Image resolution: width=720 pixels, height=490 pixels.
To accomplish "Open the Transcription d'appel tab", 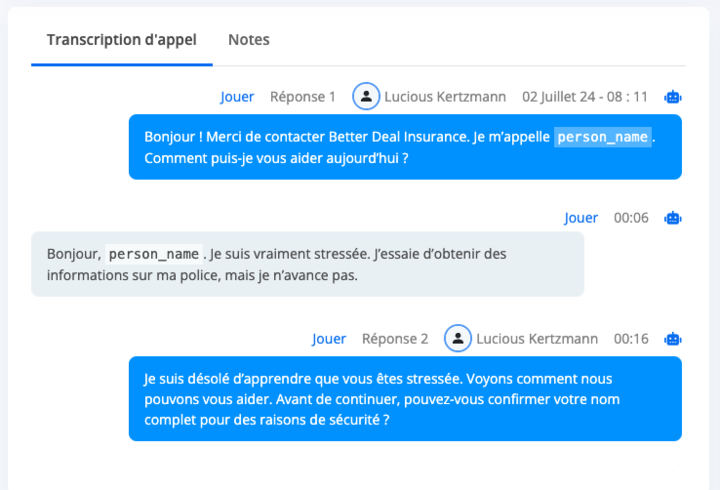I will click(x=122, y=40).
